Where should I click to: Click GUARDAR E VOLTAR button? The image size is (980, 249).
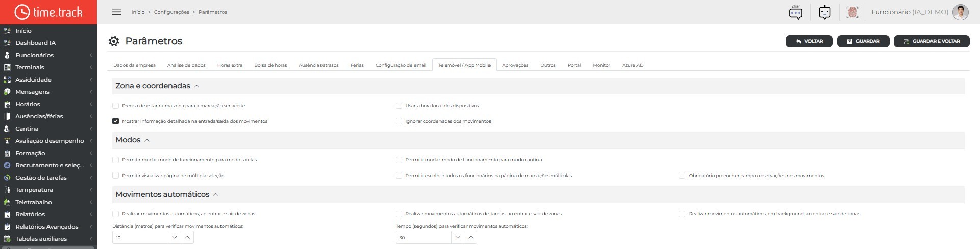pos(932,41)
